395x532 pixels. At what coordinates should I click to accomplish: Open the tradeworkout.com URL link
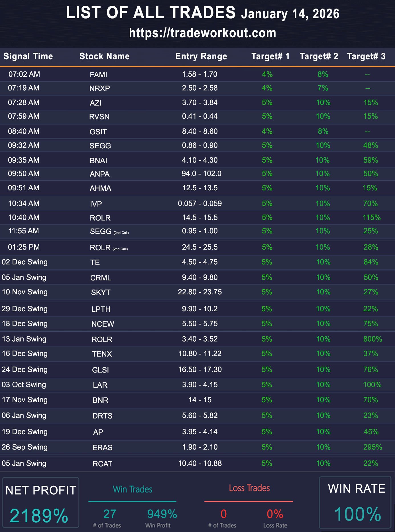[x=202, y=33]
